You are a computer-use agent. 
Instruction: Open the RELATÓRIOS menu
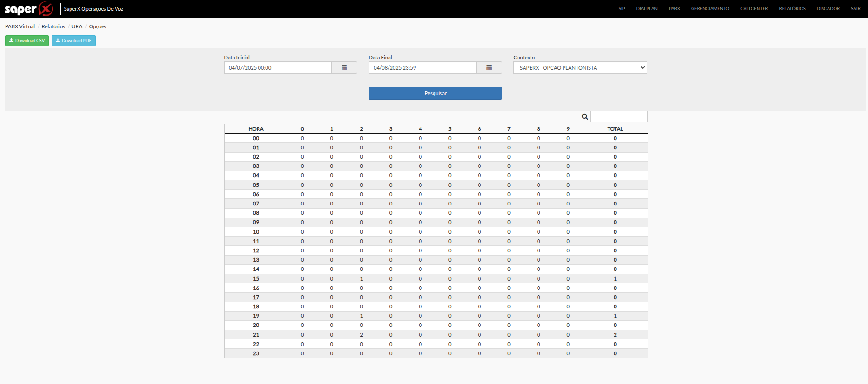[x=792, y=9]
